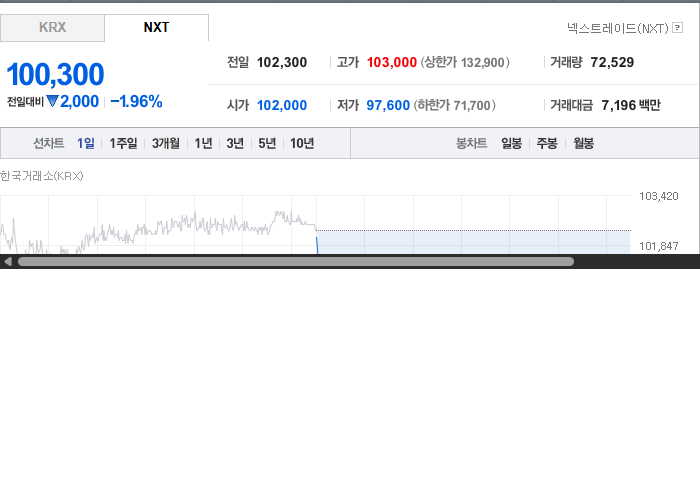Click the 고가 value 103,000
The image size is (700, 490).
(392, 62)
